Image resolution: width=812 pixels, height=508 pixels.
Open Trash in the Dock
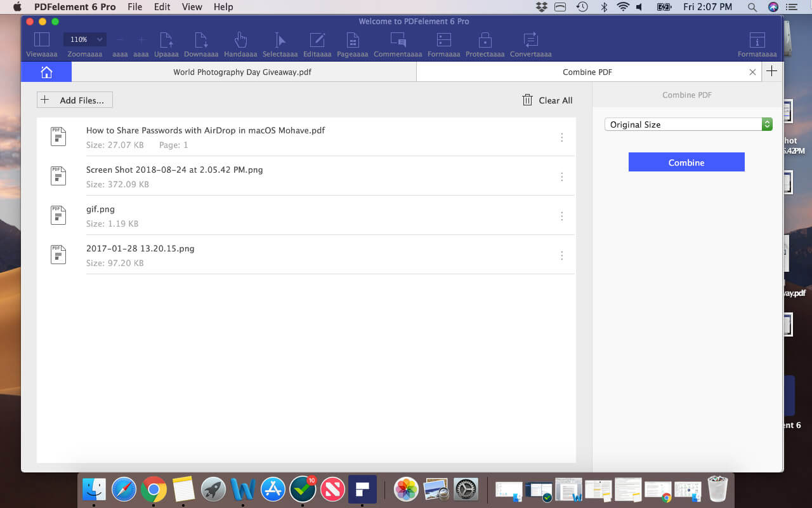click(x=717, y=489)
